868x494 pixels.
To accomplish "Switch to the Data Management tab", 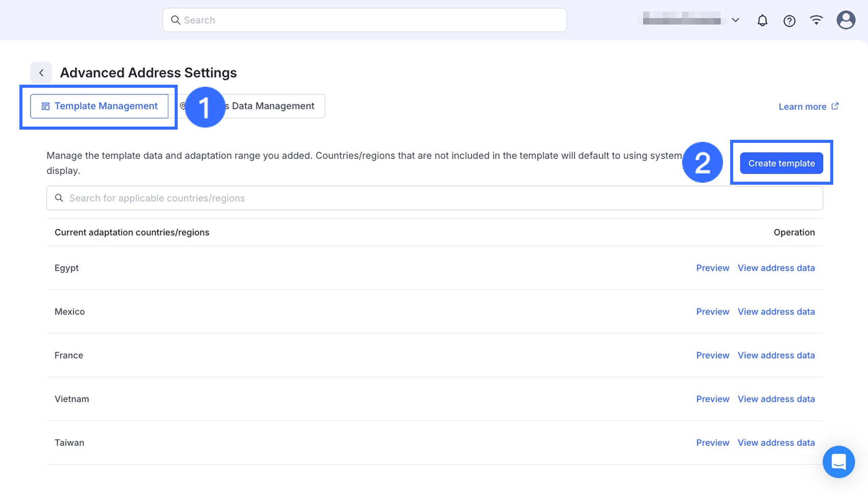I will pos(273,106).
